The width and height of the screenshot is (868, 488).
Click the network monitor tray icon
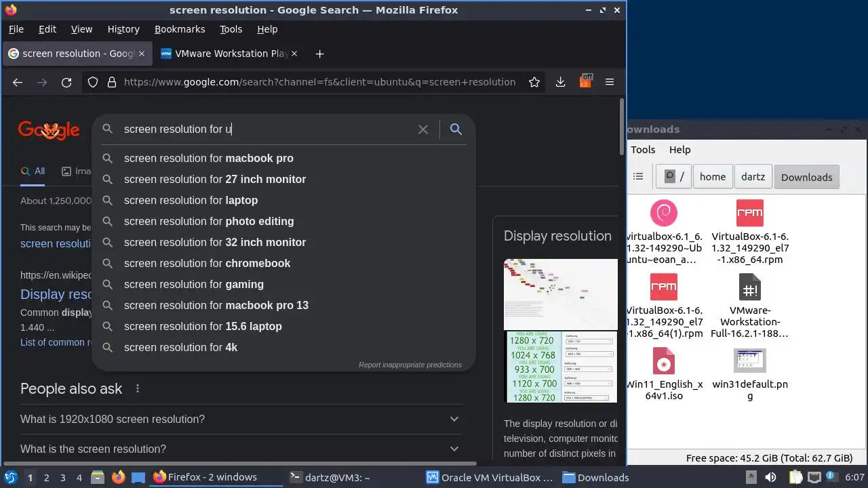coord(814,477)
